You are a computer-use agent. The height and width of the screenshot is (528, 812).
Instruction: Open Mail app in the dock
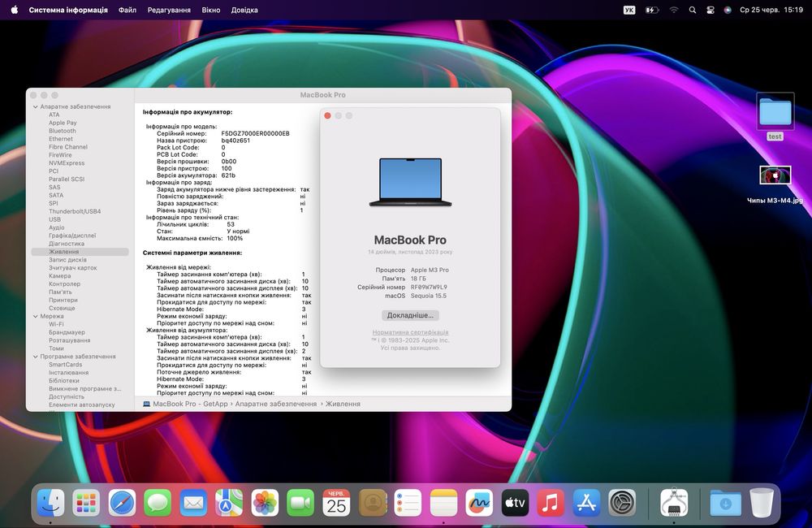coord(194,502)
